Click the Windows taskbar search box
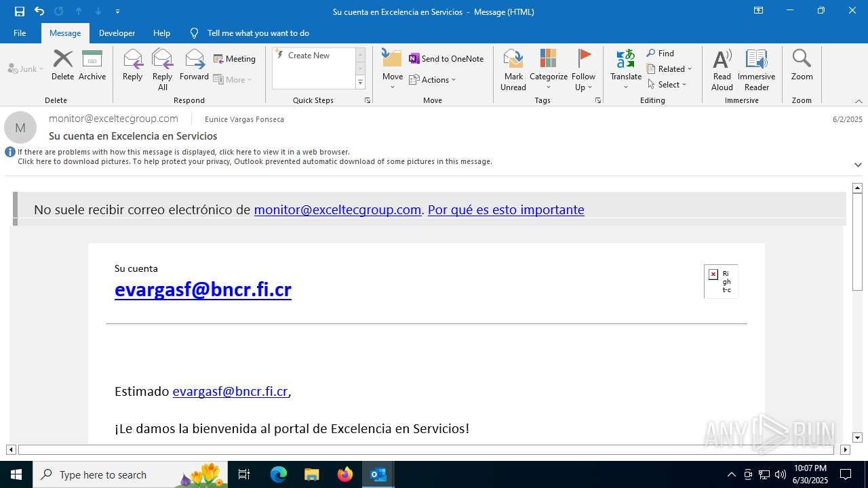This screenshot has height=488, width=868. coord(130,474)
